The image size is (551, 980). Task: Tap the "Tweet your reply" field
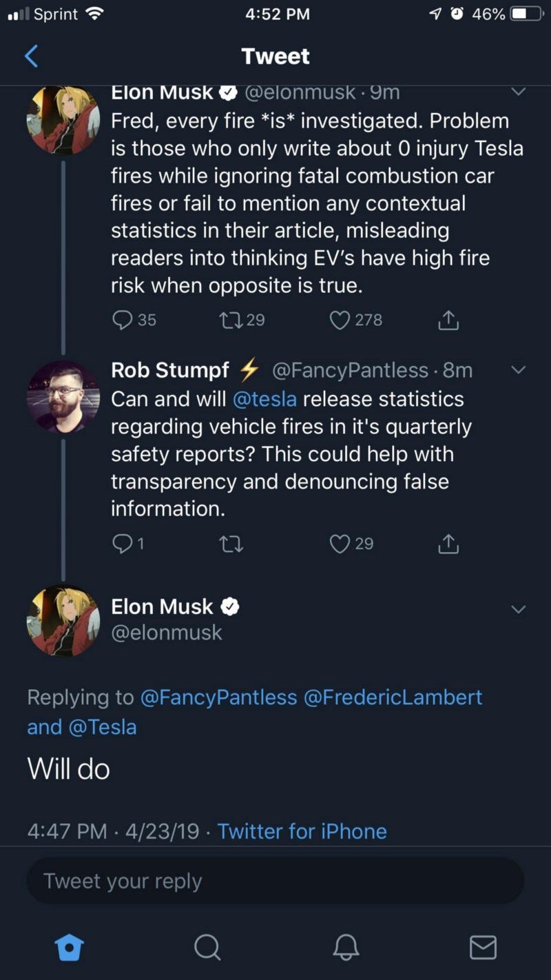pyautogui.click(x=275, y=881)
